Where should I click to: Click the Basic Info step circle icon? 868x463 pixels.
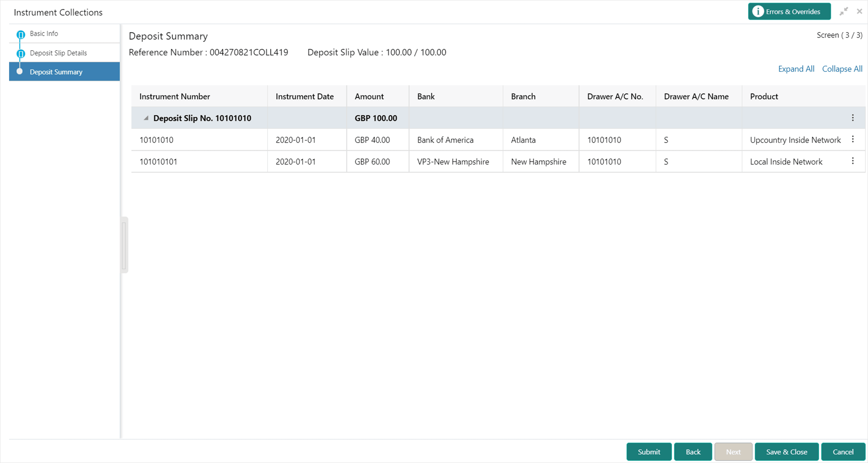(x=21, y=34)
